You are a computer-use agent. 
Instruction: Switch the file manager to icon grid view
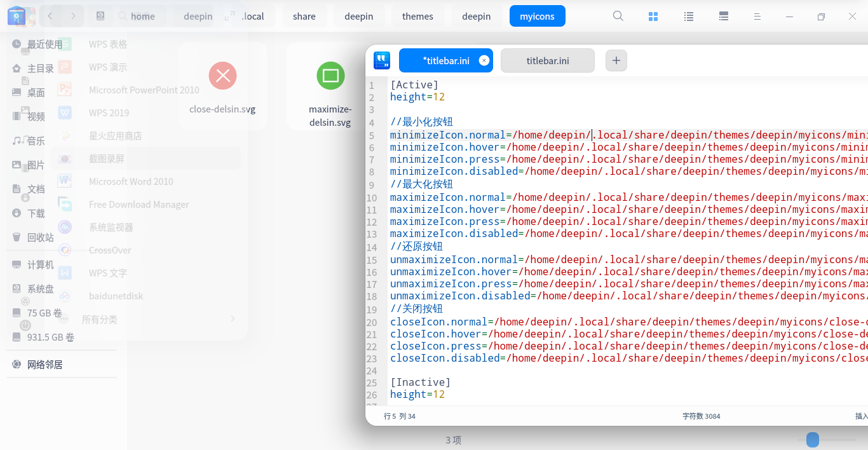click(x=653, y=17)
